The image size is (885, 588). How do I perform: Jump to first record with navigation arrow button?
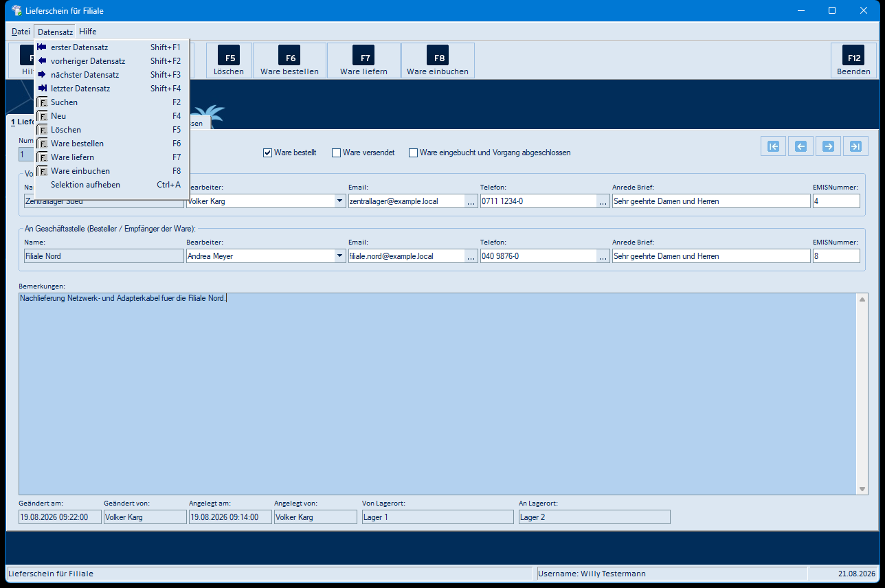(x=773, y=146)
